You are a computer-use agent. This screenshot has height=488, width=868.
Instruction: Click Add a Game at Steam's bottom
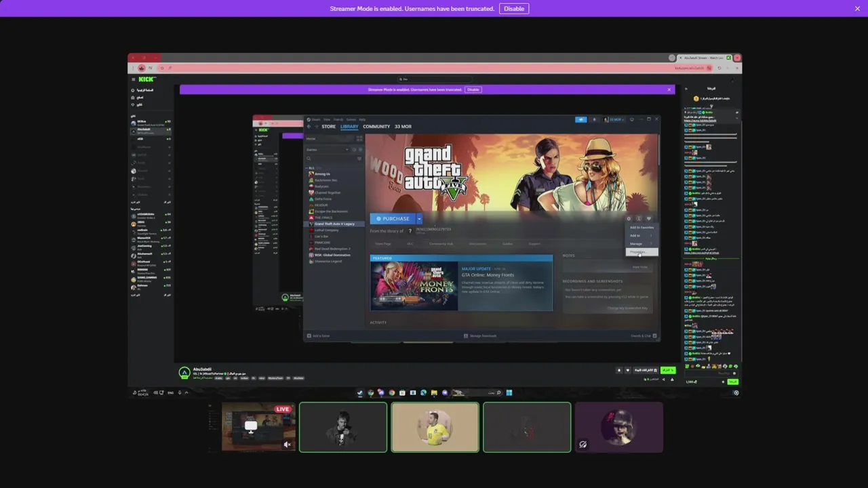pyautogui.click(x=319, y=335)
